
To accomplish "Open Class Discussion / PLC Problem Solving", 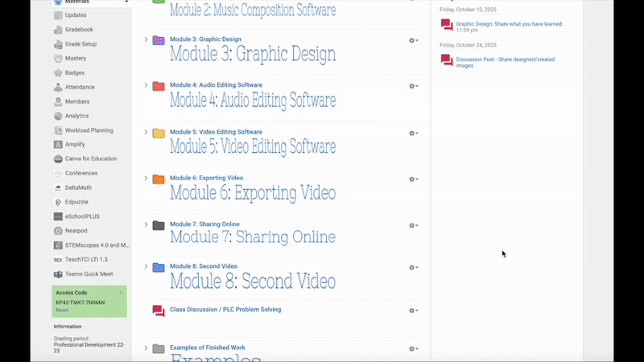I will (x=225, y=310).
